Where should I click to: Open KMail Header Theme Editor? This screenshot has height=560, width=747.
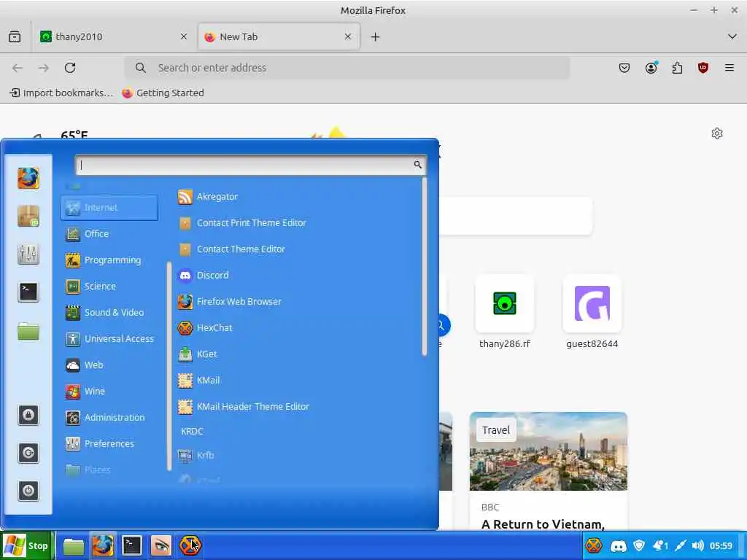coord(244,406)
